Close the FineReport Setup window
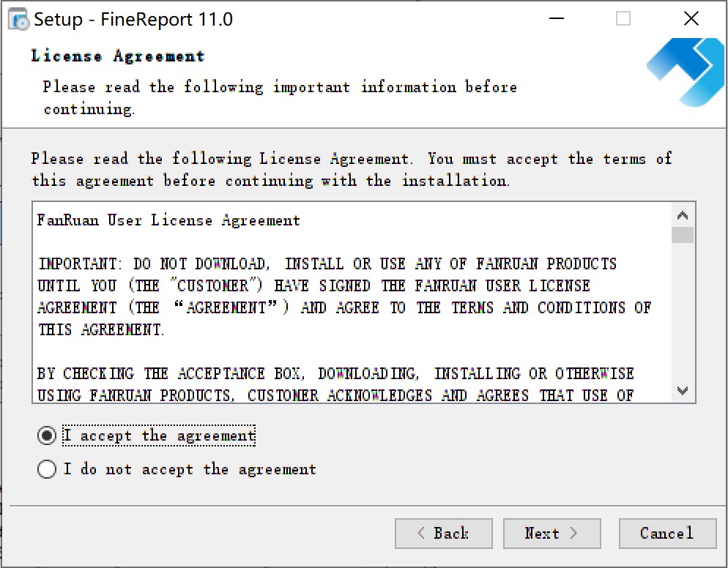728x568 pixels. click(691, 19)
